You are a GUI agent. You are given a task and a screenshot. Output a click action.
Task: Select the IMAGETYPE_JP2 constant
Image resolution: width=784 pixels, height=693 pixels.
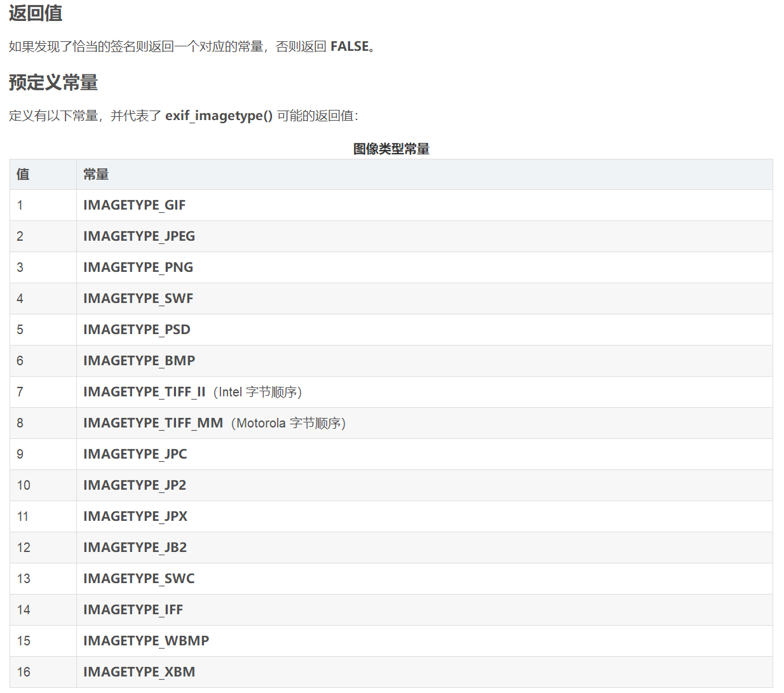coord(135,485)
